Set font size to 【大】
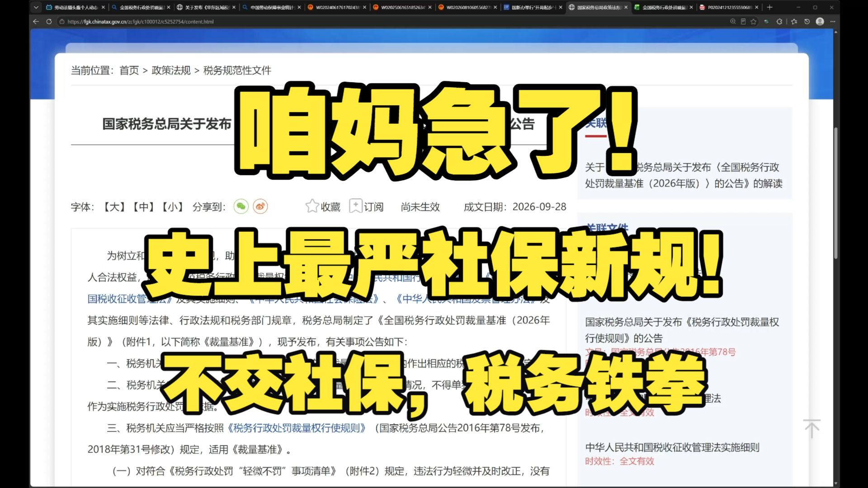This screenshot has height=488, width=868. [x=114, y=207]
